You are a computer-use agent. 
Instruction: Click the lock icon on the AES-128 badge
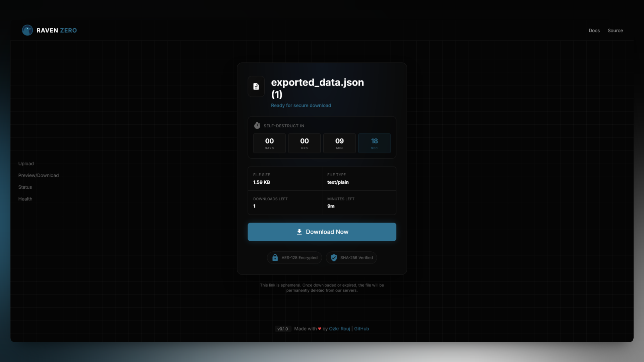coord(275,257)
